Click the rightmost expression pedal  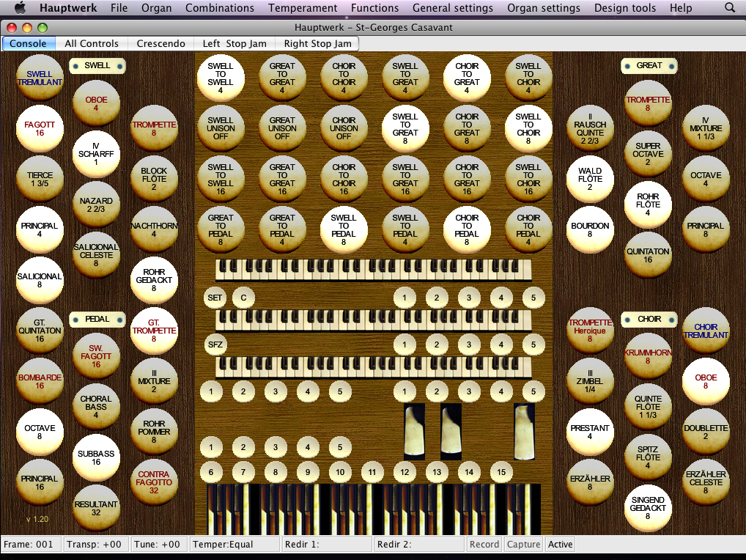[524, 431]
